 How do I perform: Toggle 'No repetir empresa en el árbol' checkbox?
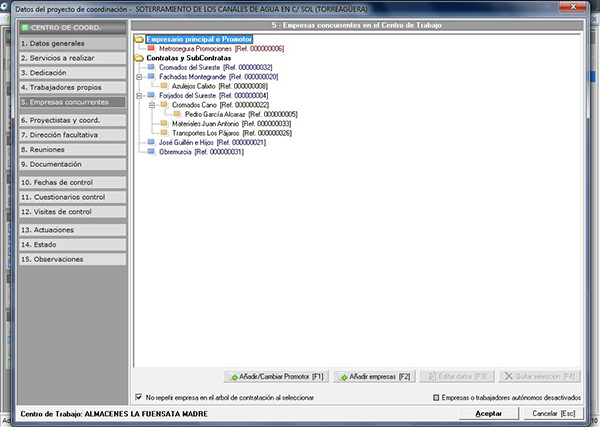click(x=138, y=397)
